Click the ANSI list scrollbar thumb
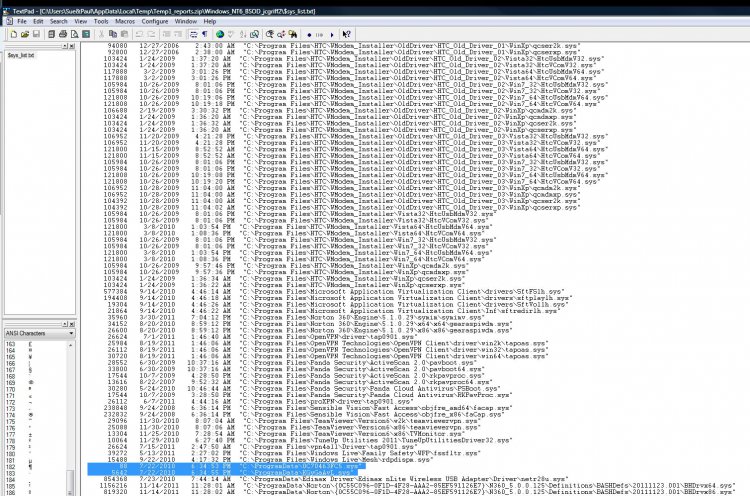Image resolution: width=750 pixels, height=496 pixels. (70, 482)
